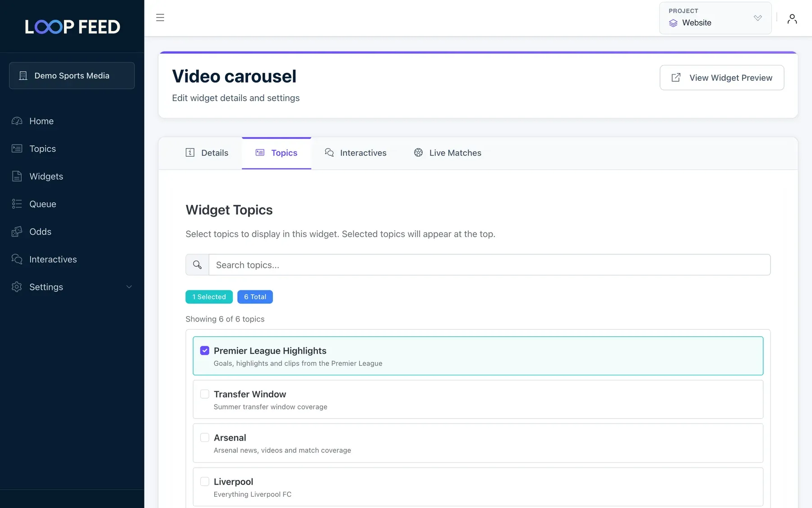Click the Demo Sports Media organization button
This screenshot has height=508, width=812.
[x=72, y=75]
